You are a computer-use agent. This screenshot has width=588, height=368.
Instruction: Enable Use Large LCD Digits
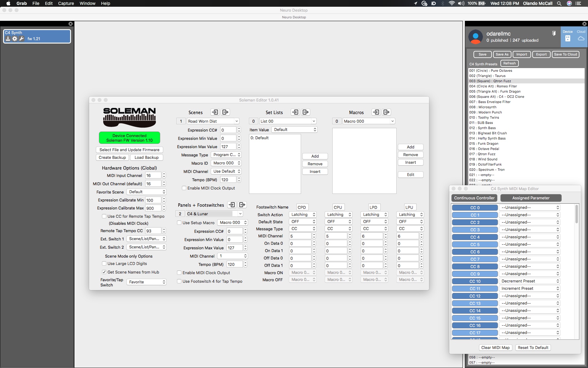(104, 263)
